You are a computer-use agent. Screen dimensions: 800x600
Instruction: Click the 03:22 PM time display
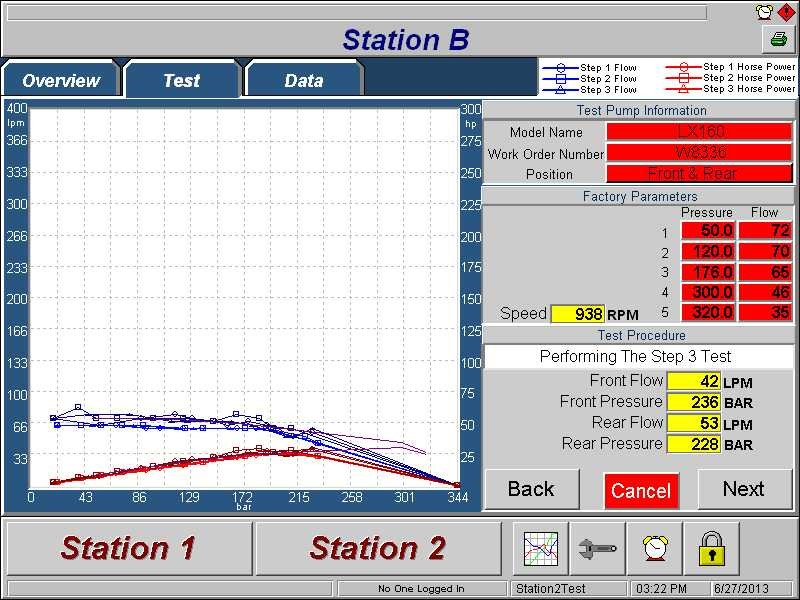point(669,588)
